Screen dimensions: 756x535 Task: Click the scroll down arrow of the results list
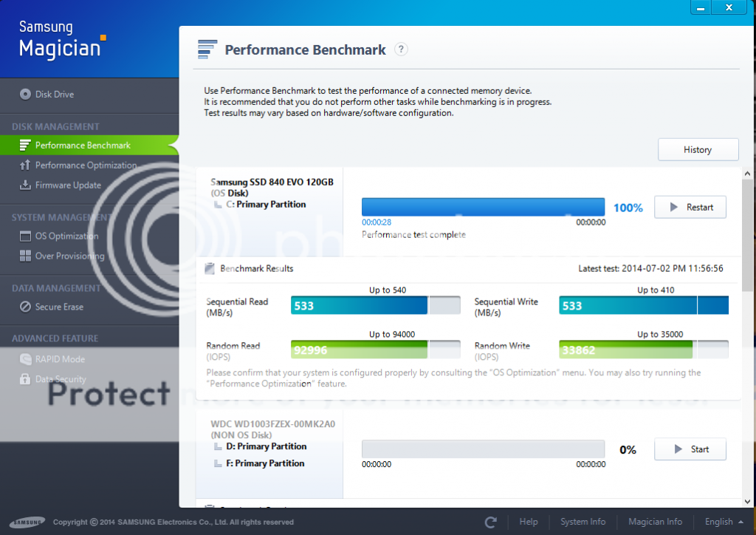(x=747, y=502)
